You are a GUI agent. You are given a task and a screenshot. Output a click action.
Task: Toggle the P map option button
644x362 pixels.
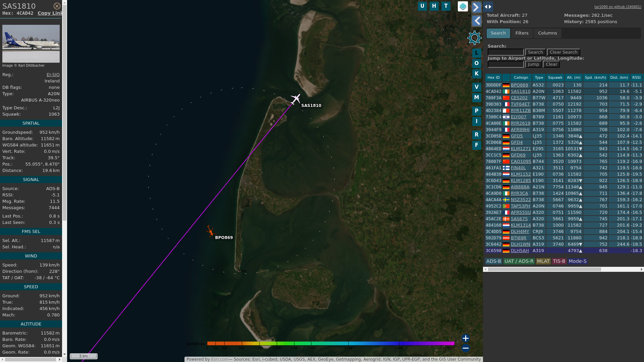click(477, 111)
